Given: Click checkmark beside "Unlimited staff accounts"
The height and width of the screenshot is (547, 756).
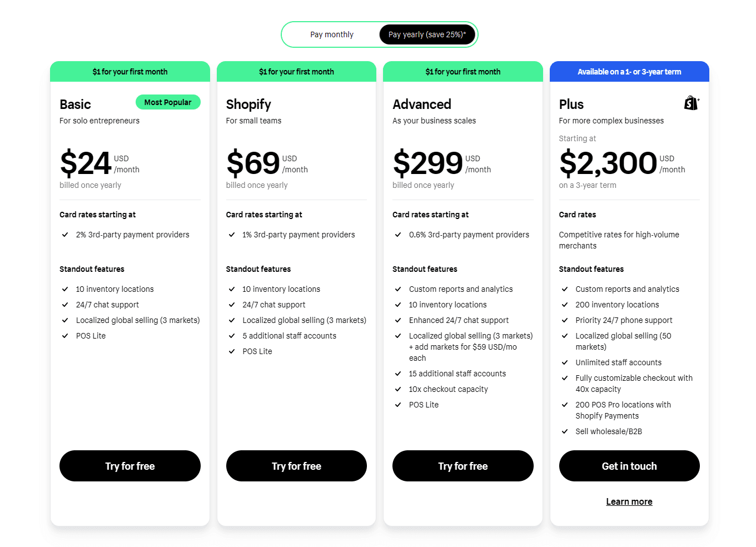Looking at the screenshot, I should pos(565,362).
